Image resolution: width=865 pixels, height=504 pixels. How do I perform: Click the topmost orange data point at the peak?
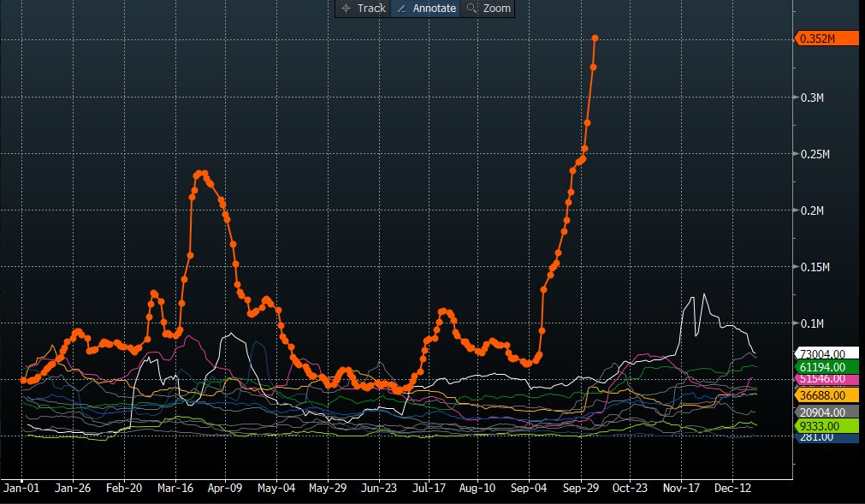coord(595,38)
